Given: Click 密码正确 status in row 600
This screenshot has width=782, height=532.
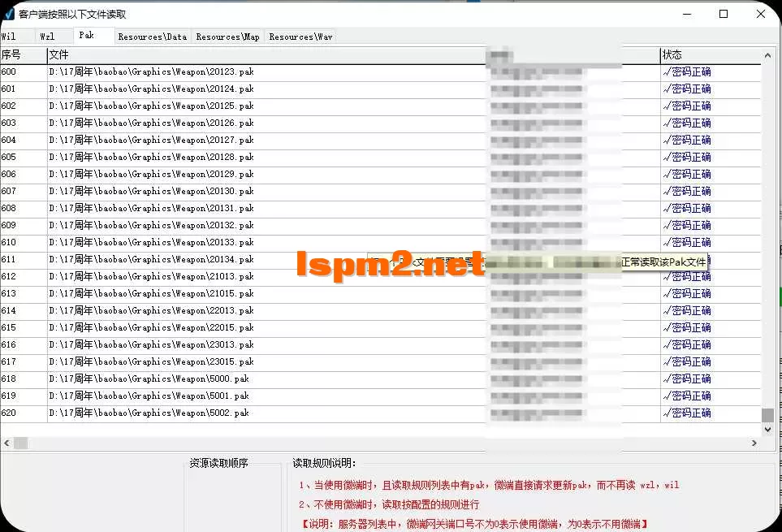Looking at the screenshot, I should pos(687,71).
